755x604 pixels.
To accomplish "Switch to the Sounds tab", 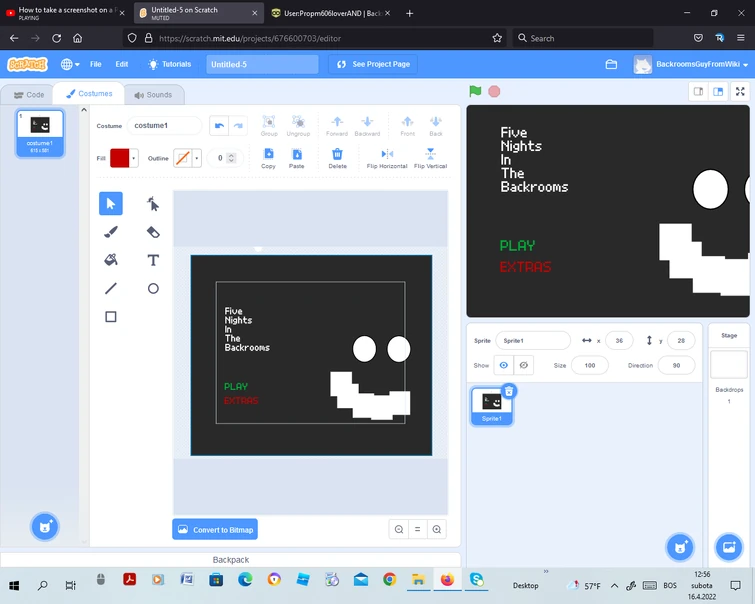I will (x=153, y=95).
